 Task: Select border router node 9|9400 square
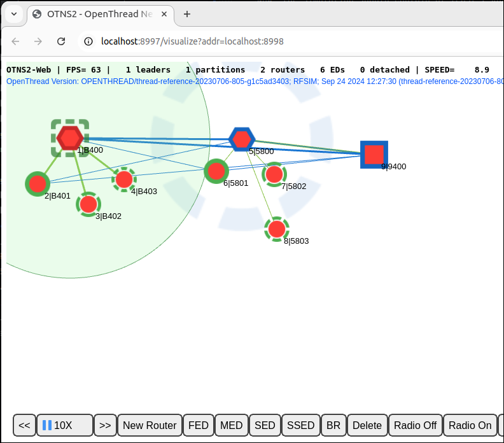(374, 154)
